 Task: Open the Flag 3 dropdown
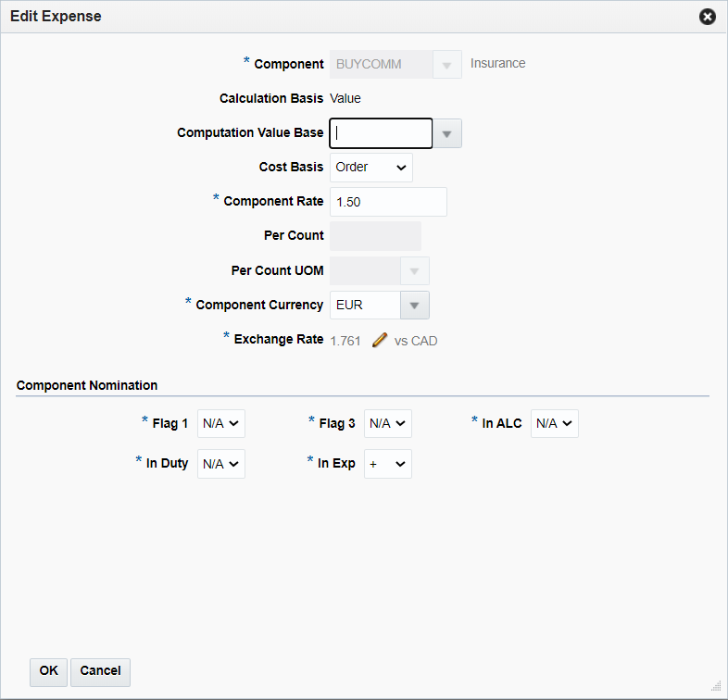tap(388, 424)
